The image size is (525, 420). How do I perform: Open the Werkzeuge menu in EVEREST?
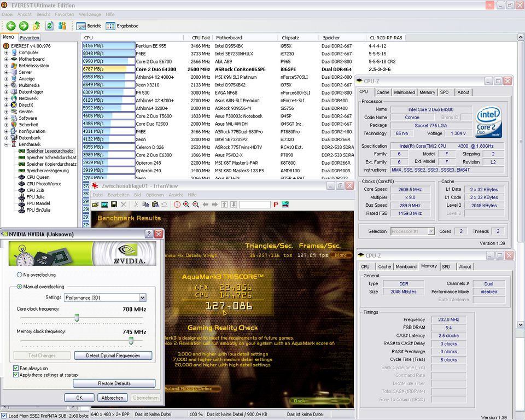coord(90,14)
